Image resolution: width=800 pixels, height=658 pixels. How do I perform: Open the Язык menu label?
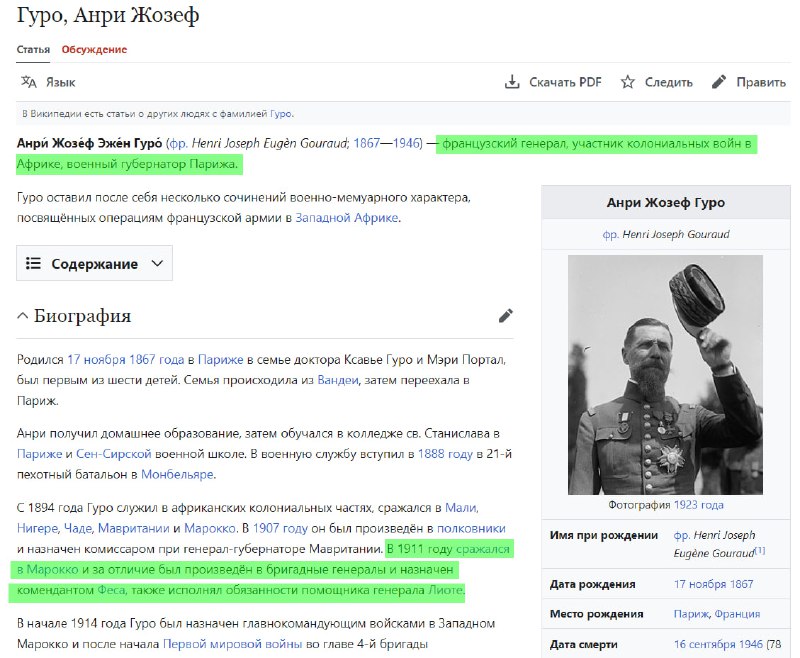(x=61, y=82)
